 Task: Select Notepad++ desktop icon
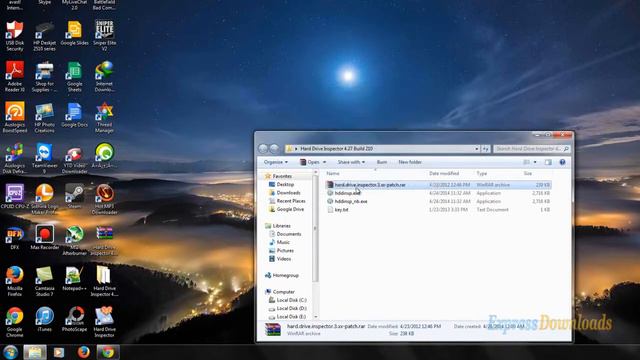click(x=74, y=279)
